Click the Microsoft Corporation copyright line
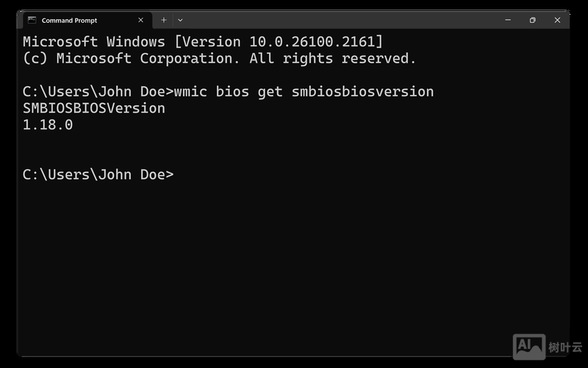The height and width of the screenshot is (368, 588). (219, 58)
